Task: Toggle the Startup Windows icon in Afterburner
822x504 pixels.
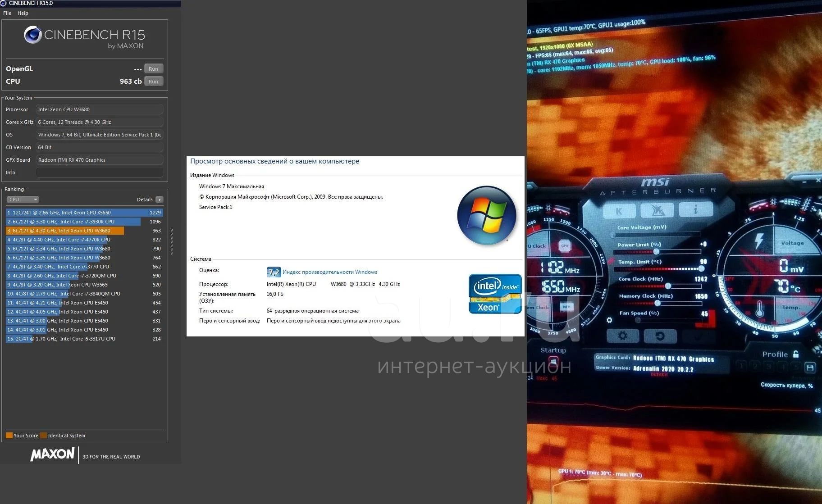Action: click(x=553, y=362)
